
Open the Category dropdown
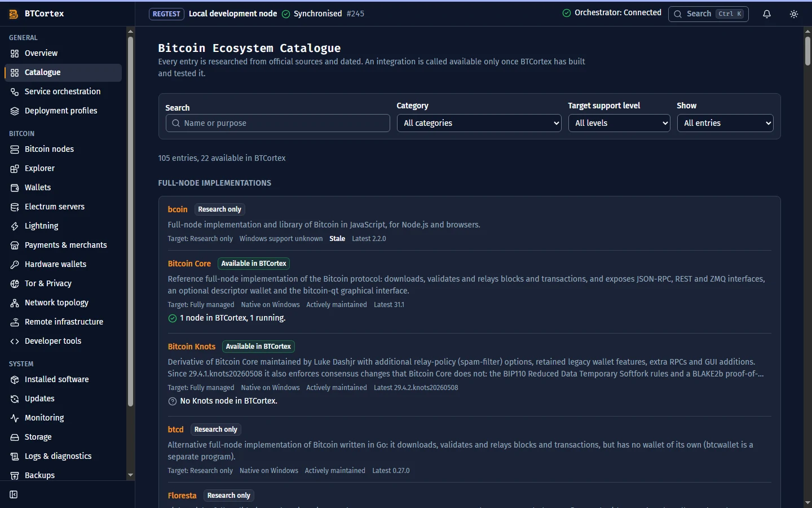479,123
